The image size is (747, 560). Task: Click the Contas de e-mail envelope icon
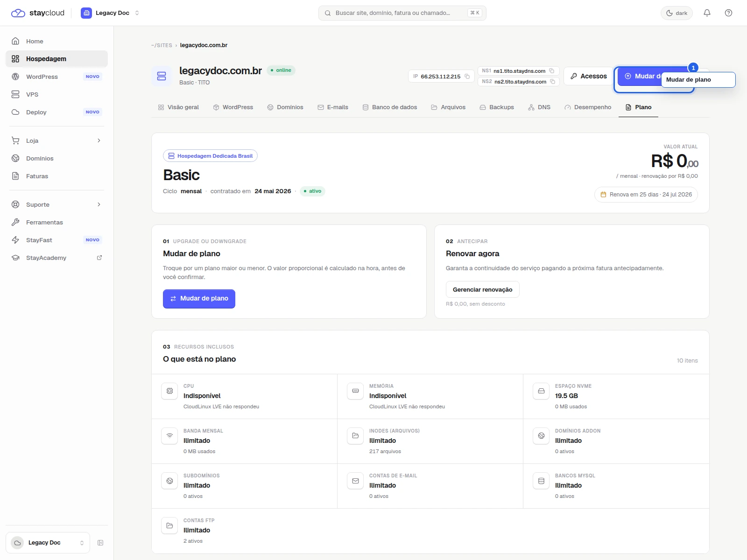pyautogui.click(x=355, y=481)
